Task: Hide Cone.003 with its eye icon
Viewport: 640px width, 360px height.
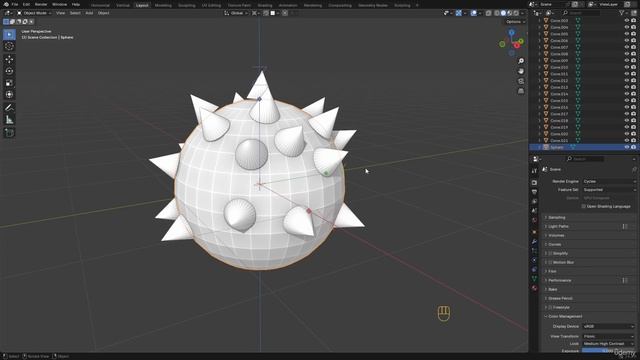Action: (x=627, y=20)
